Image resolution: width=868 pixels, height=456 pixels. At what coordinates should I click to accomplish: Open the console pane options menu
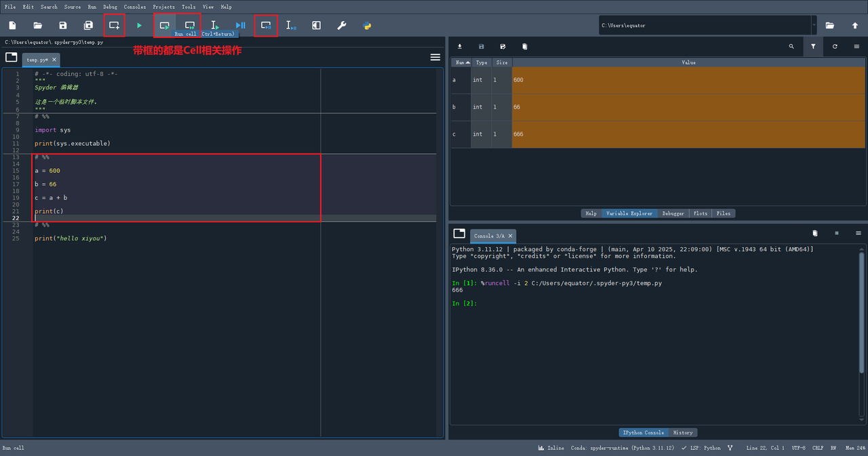[x=859, y=233]
